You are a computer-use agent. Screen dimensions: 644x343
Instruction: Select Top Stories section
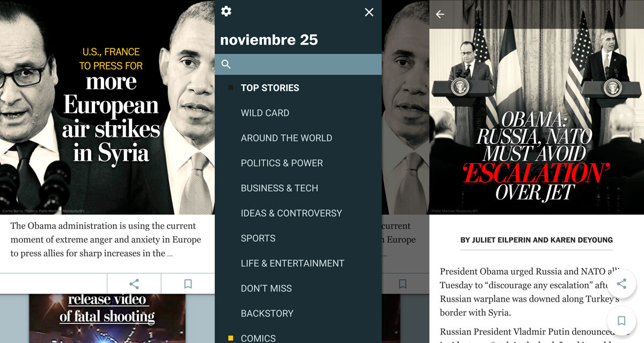[x=270, y=87]
